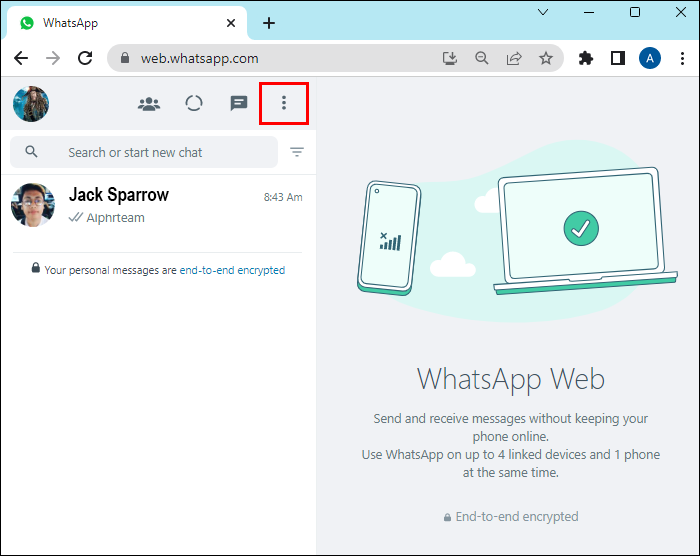Screen dimensions: 700x556
Task: Open the Chrome profile avatar A
Action: (650, 58)
